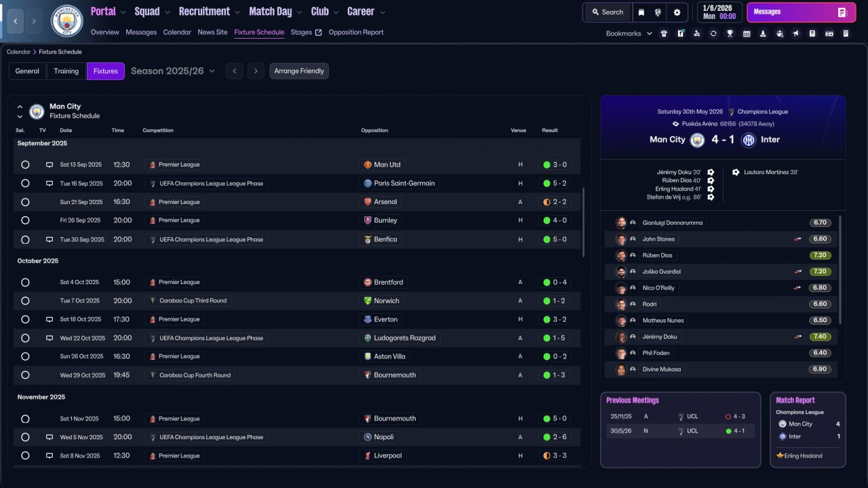Open the Opposition Report tab
This screenshot has width=868, height=488.
[x=356, y=33]
